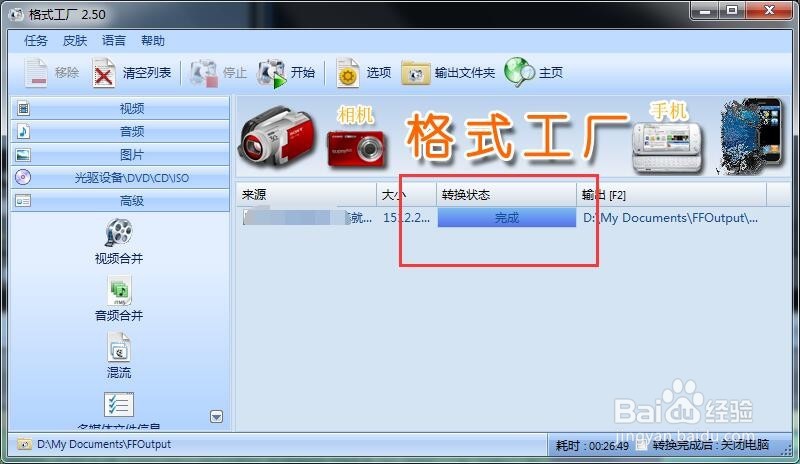Screen dimensions: 800x464
Task: Click the Remove (移除) toolbar icon
Action: coord(36,73)
